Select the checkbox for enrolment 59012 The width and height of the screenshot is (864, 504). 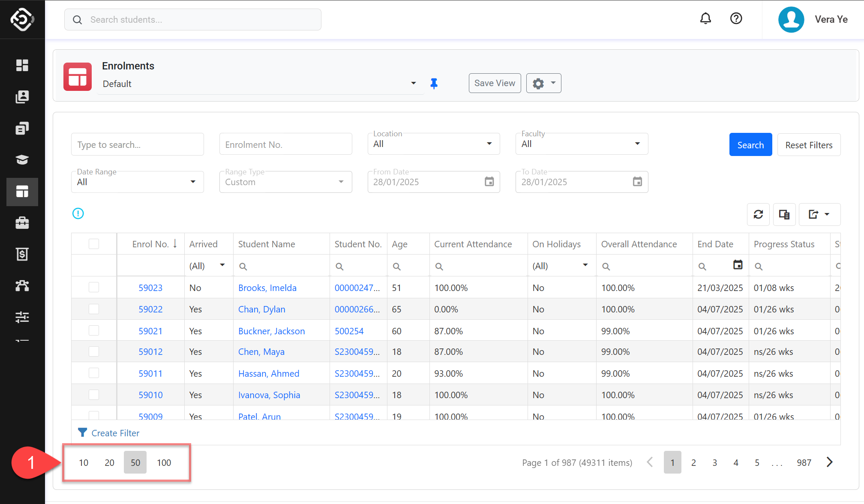pos(94,351)
